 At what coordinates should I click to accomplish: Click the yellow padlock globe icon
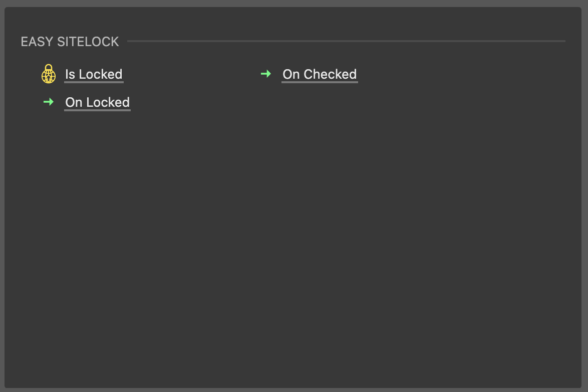pyautogui.click(x=48, y=74)
